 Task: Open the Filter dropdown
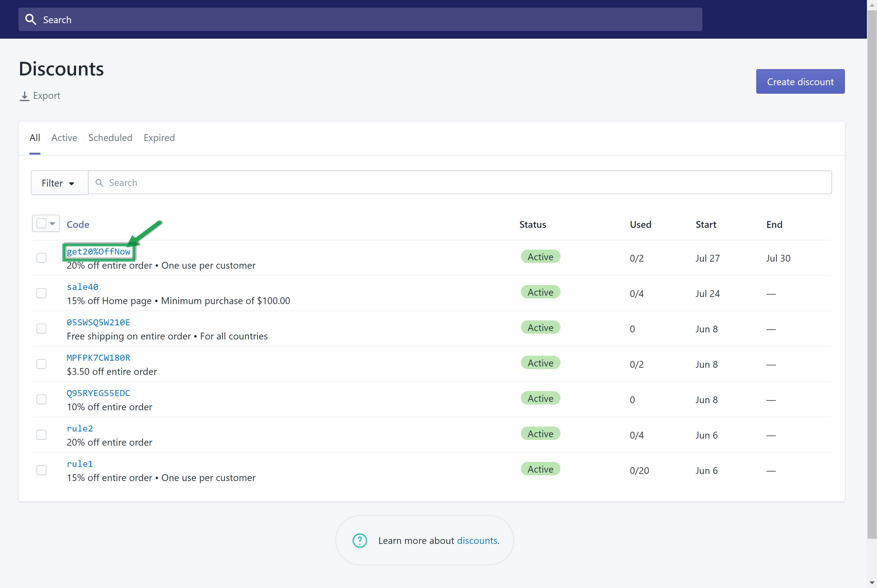(x=59, y=183)
